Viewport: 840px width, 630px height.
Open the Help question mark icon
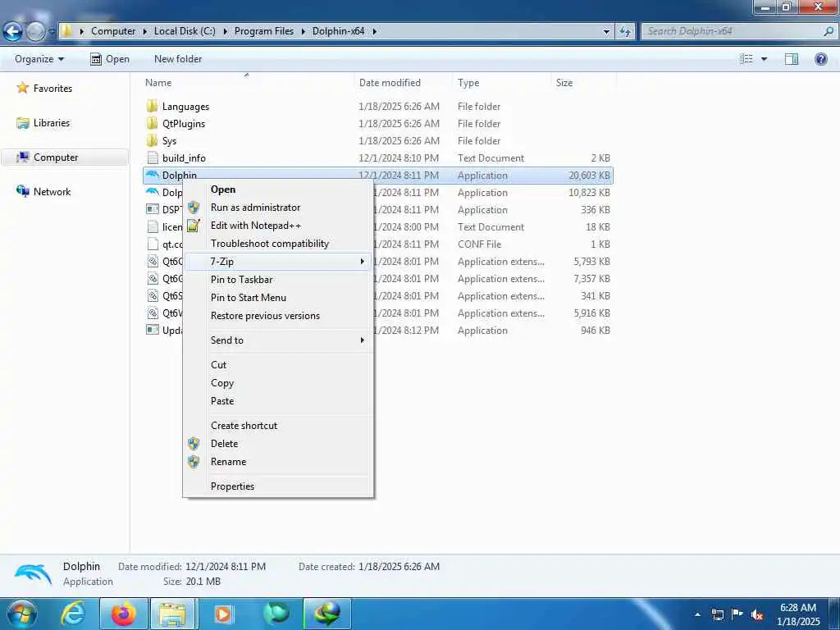pos(820,59)
